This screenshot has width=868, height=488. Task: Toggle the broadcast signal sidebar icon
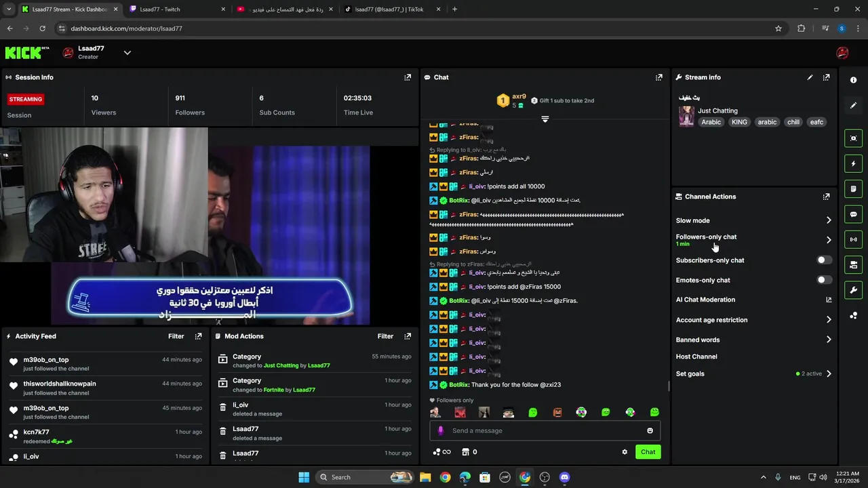[853, 239]
